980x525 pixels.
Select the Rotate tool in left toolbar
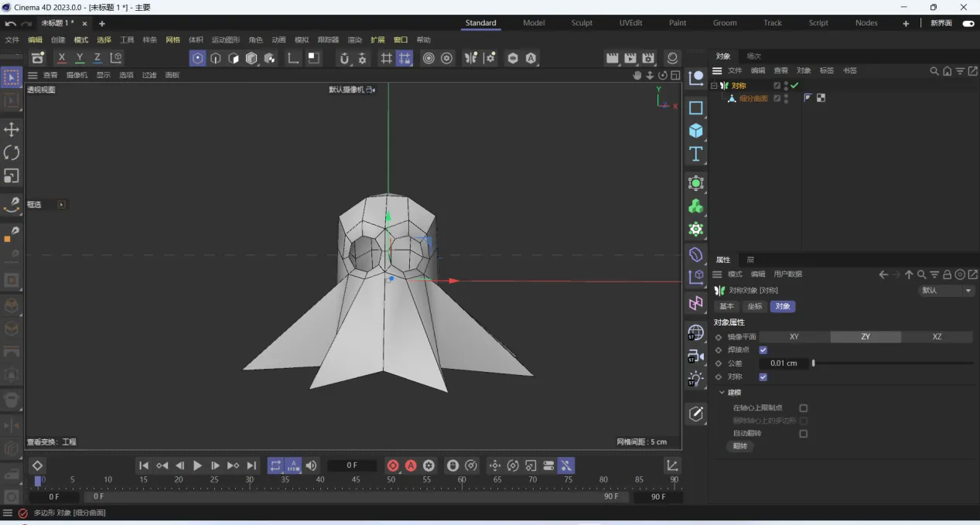[x=12, y=152]
